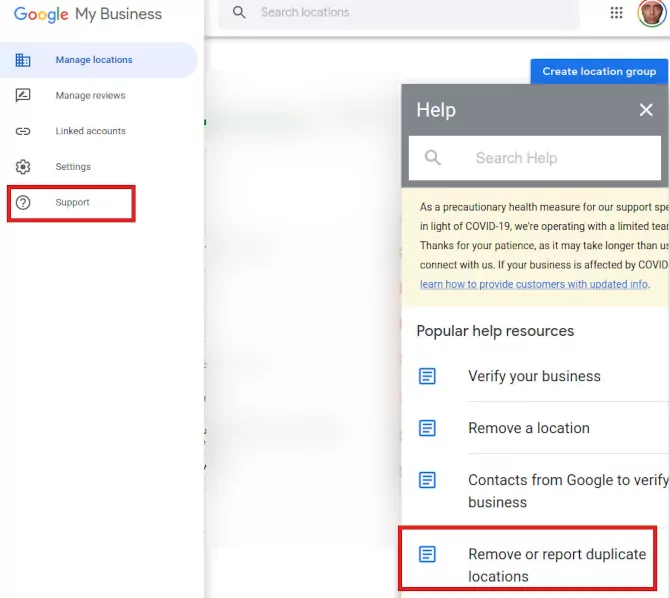The height and width of the screenshot is (598, 670).
Task: Click document icon beside Remove a location
Action: click(x=427, y=428)
